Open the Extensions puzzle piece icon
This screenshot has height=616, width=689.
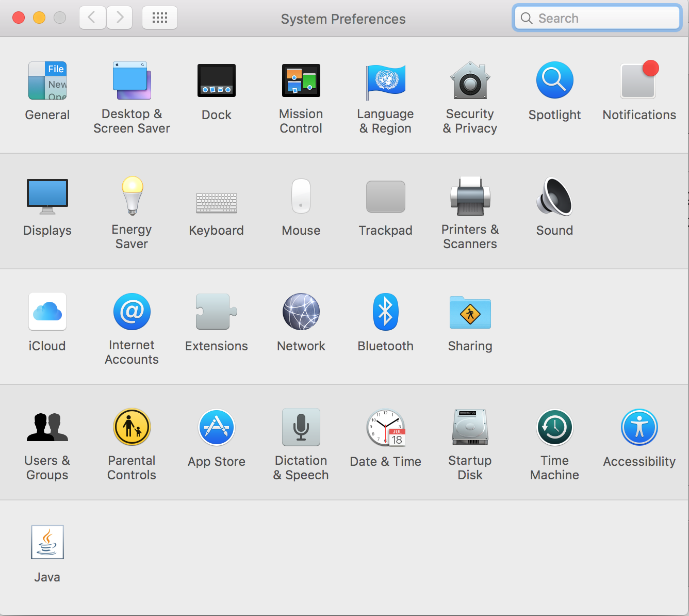tap(217, 312)
